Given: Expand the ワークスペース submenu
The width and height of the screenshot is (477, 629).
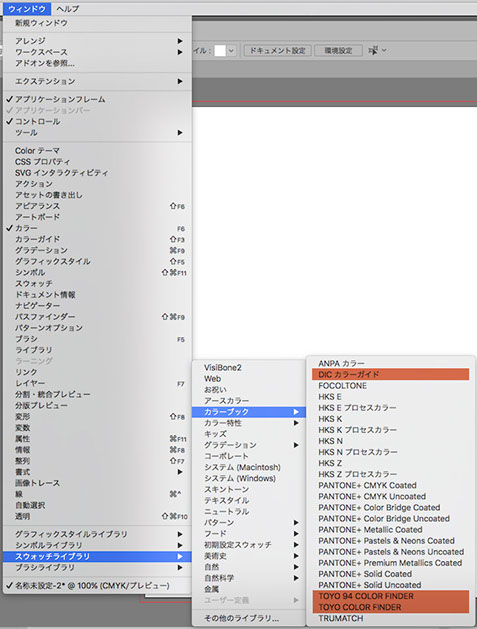Looking at the screenshot, I should [97, 52].
